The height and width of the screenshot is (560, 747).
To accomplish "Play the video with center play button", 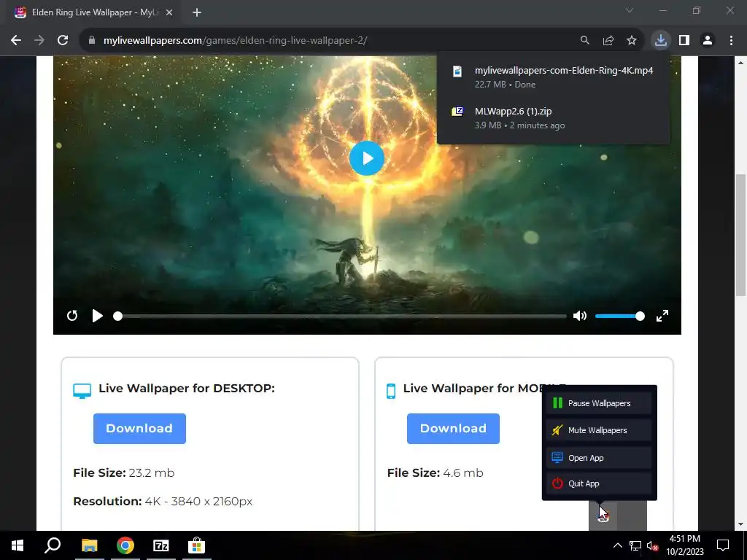I will pos(367,158).
